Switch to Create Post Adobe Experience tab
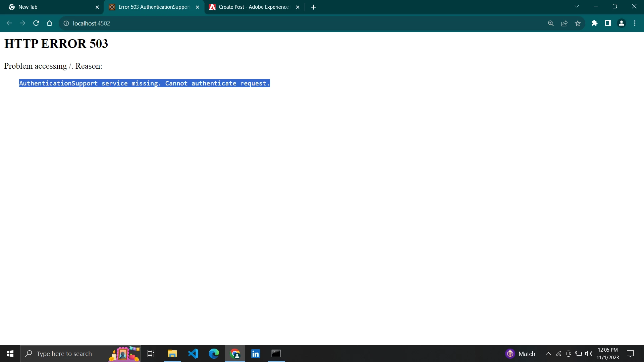This screenshot has width=644, height=362. tap(253, 7)
